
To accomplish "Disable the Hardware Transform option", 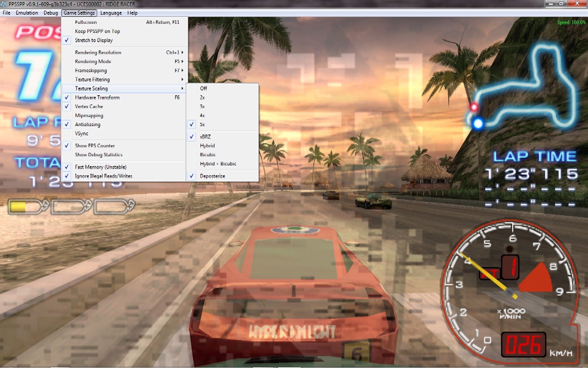I will coord(97,97).
